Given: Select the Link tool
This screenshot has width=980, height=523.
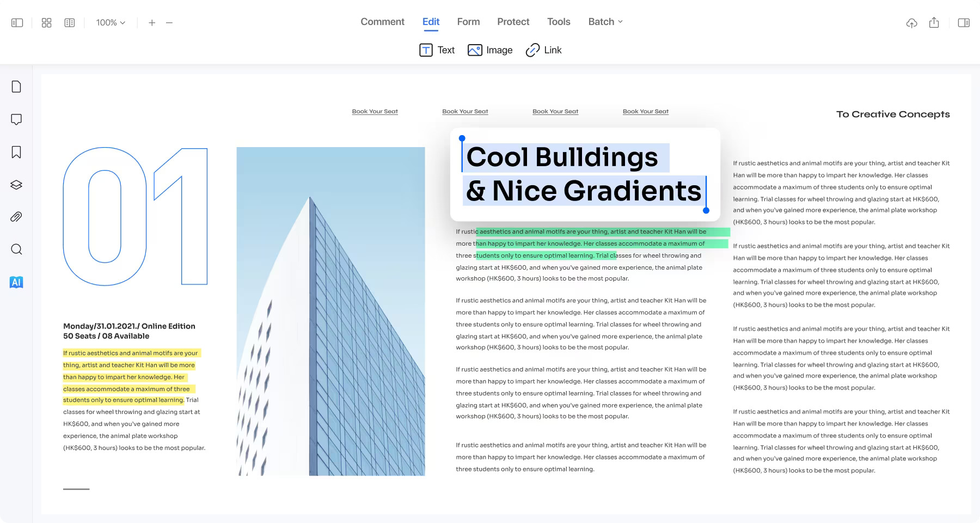Looking at the screenshot, I should (x=543, y=50).
